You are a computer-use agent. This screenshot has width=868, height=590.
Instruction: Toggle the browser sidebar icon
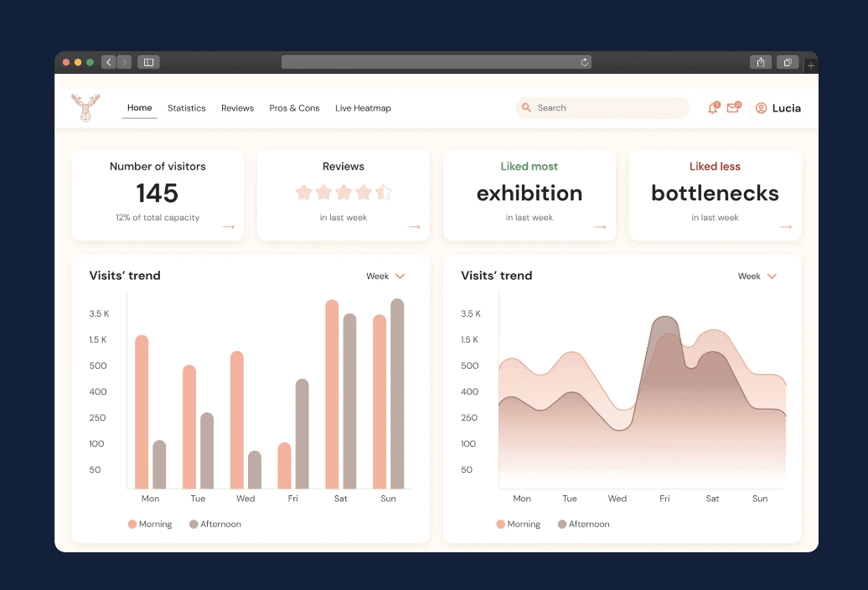148,62
